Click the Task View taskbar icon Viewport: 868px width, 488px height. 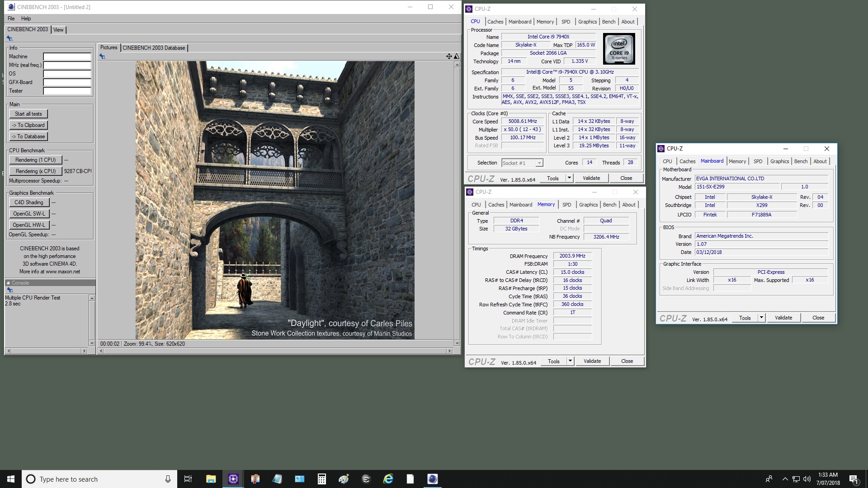(x=188, y=479)
